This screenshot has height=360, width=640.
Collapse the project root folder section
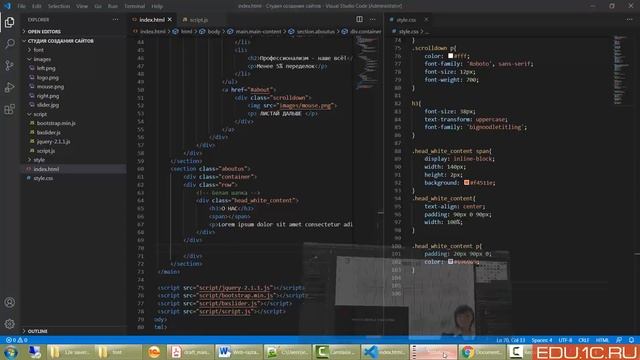point(73,41)
